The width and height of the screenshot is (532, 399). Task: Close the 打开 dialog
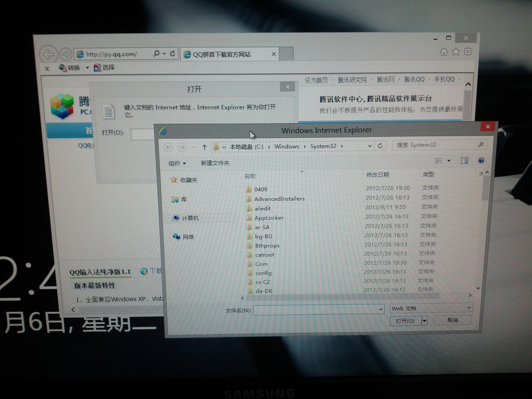pyautogui.click(x=287, y=87)
